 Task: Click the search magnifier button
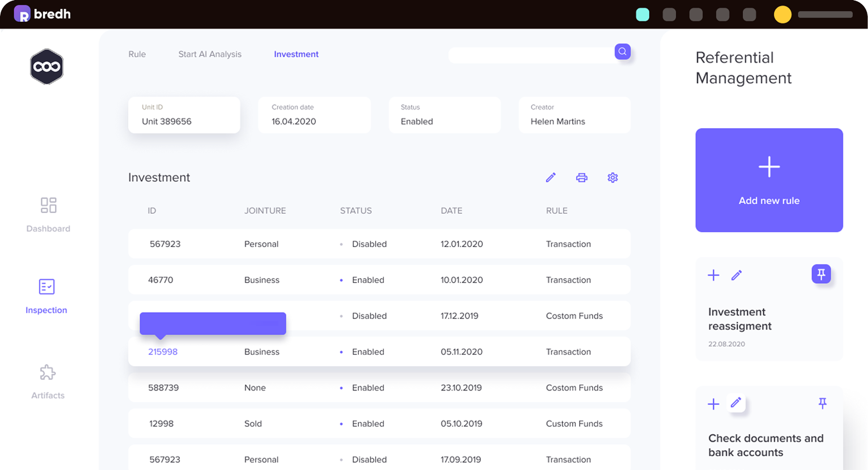coord(622,51)
